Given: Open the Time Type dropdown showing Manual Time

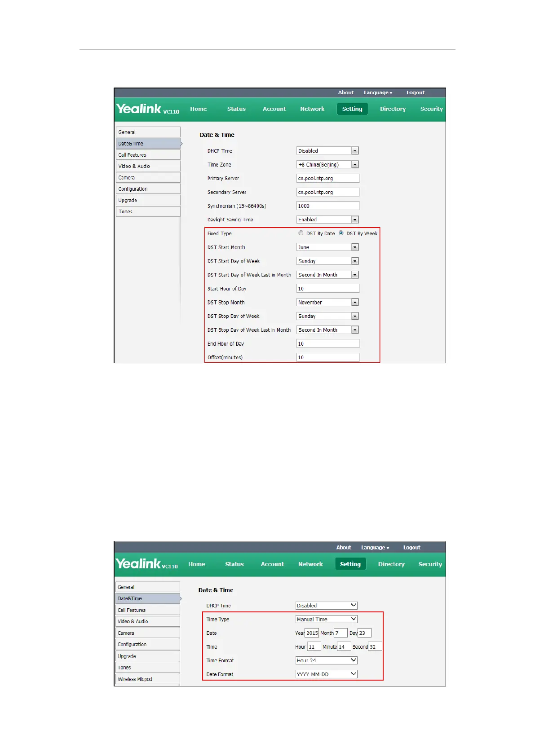Looking at the screenshot, I should [326, 619].
